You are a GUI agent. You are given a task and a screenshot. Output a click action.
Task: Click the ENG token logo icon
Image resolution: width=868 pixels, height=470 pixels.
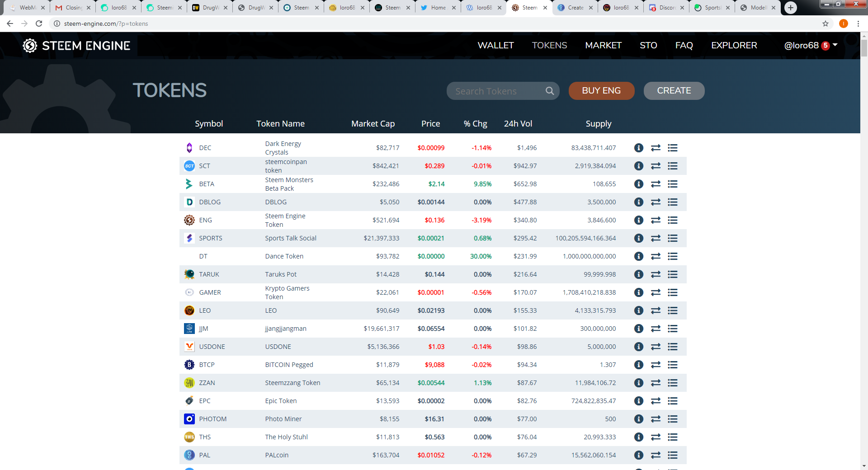pyautogui.click(x=189, y=220)
